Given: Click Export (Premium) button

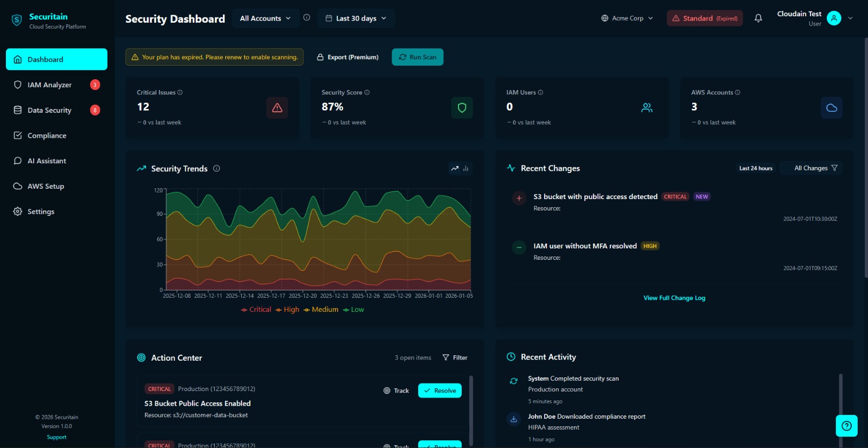Looking at the screenshot, I should tap(347, 57).
